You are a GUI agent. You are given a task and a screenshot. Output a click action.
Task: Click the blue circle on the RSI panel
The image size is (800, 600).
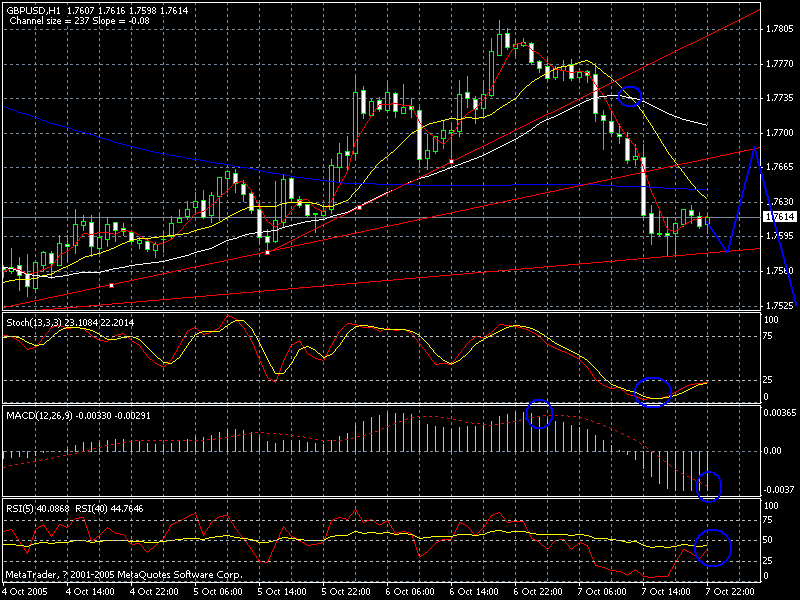[x=712, y=548]
